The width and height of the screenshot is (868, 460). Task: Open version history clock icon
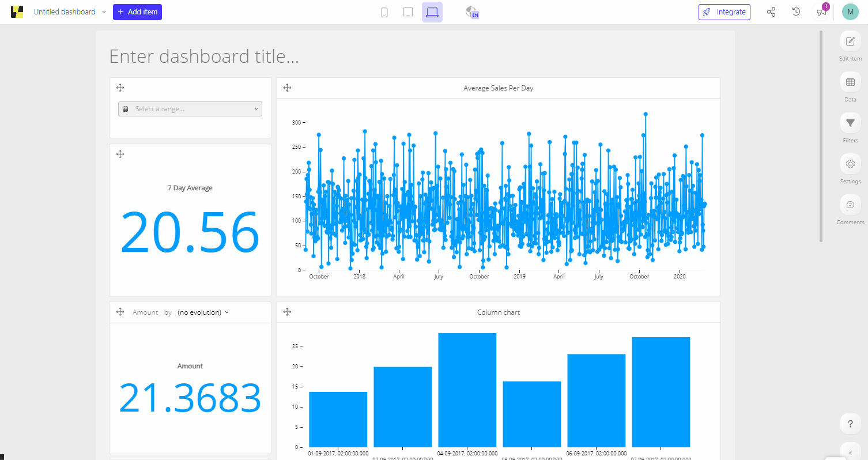pos(796,12)
